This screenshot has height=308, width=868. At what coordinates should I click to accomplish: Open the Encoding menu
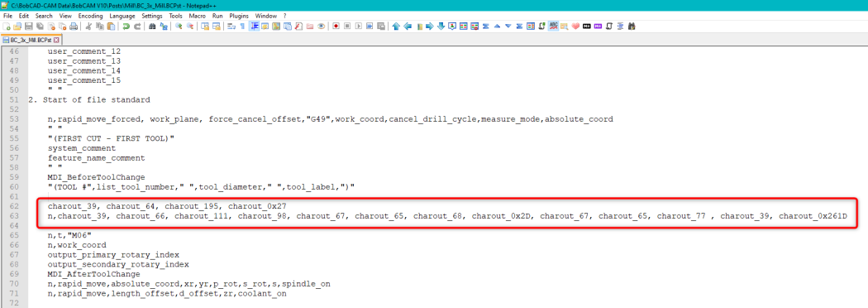(90, 16)
